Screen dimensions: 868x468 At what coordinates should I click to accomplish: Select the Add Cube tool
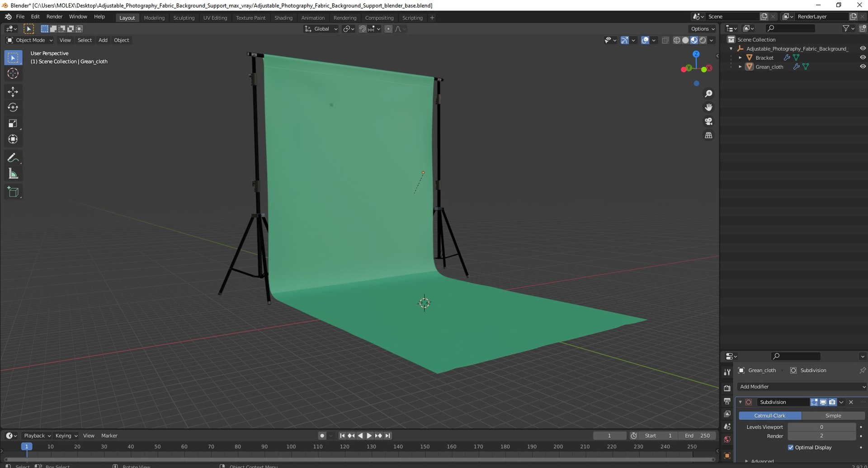13,192
